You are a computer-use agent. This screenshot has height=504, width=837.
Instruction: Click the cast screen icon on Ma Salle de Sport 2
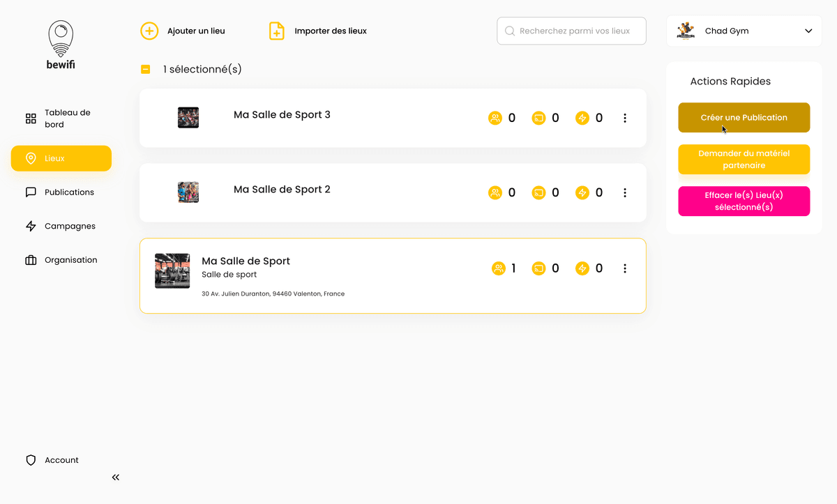[538, 193]
